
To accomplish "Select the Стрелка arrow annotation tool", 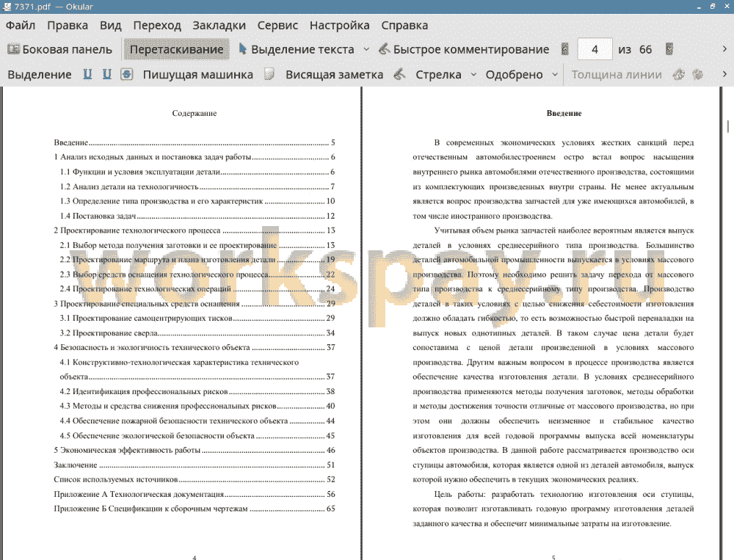I will tap(438, 74).
